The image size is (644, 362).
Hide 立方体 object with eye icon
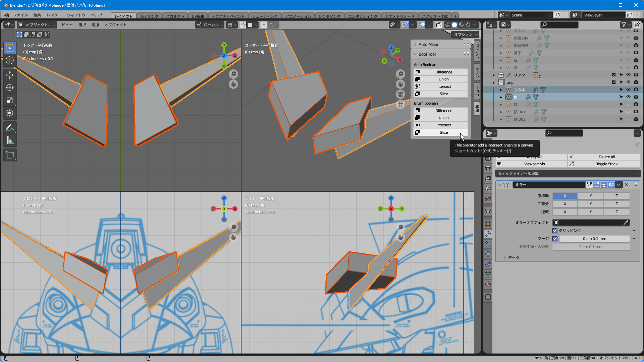[x=628, y=89]
